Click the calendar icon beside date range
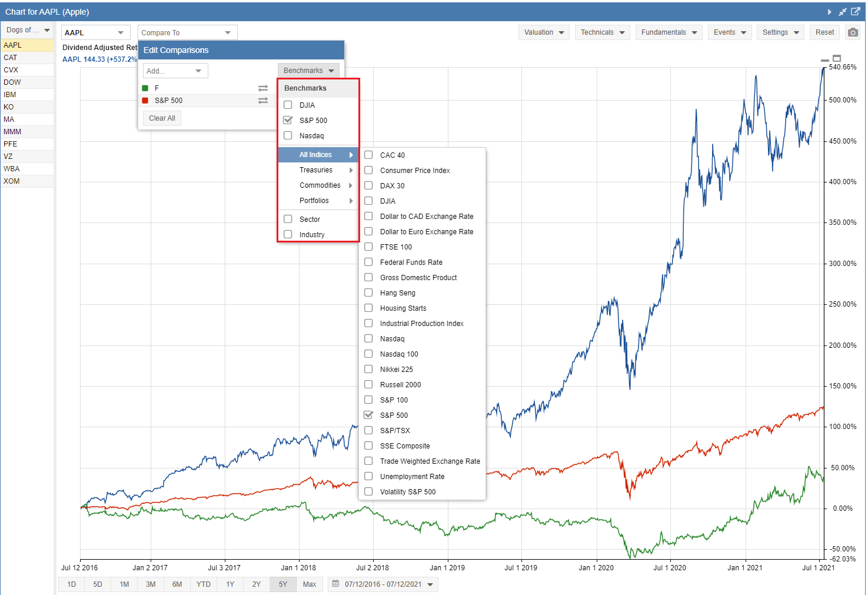 tap(335, 584)
